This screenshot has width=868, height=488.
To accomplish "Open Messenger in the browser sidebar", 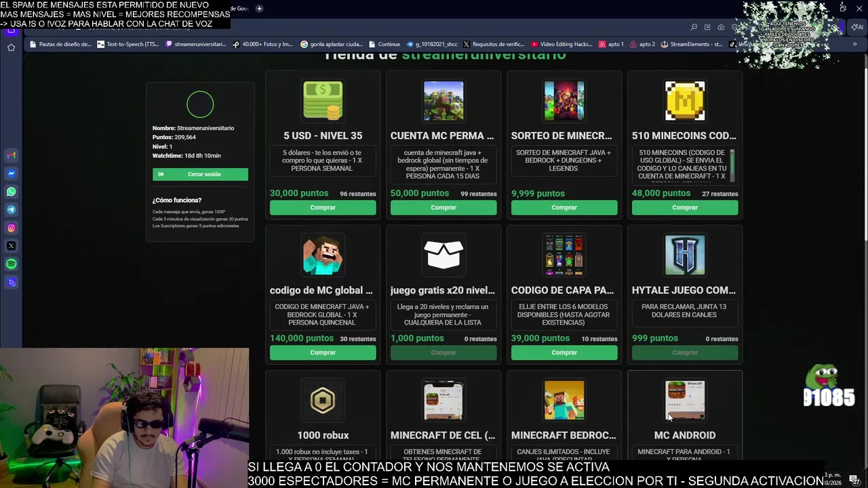I will tap(11, 174).
